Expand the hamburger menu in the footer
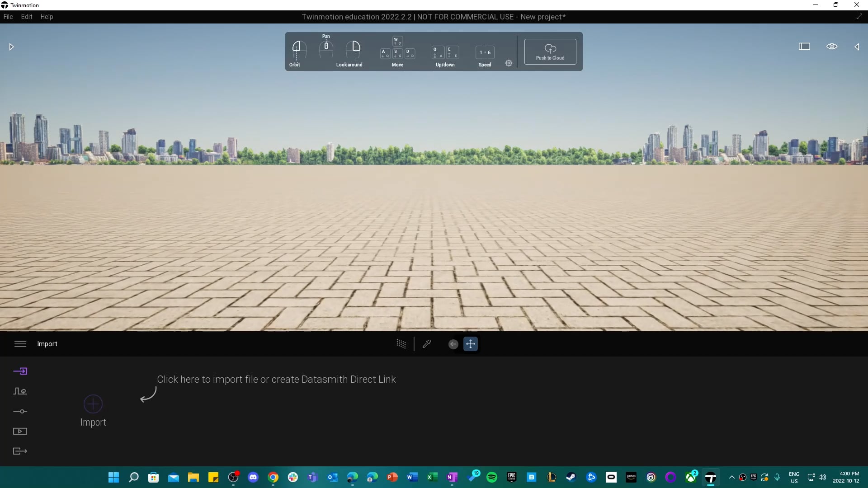 click(x=20, y=344)
